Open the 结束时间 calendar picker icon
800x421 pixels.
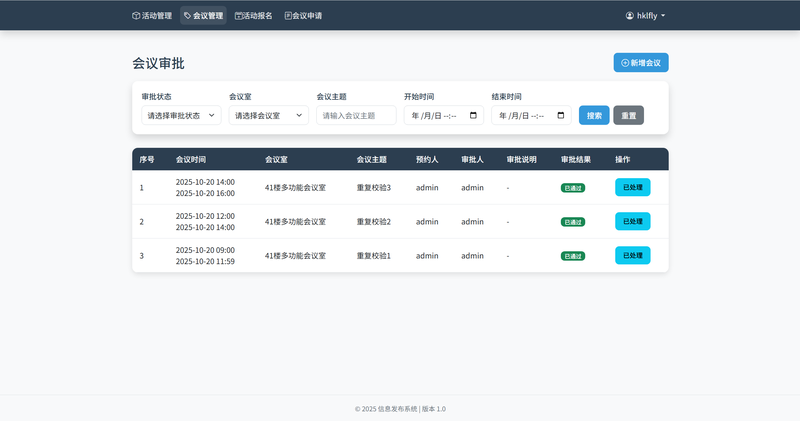tap(560, 115)
